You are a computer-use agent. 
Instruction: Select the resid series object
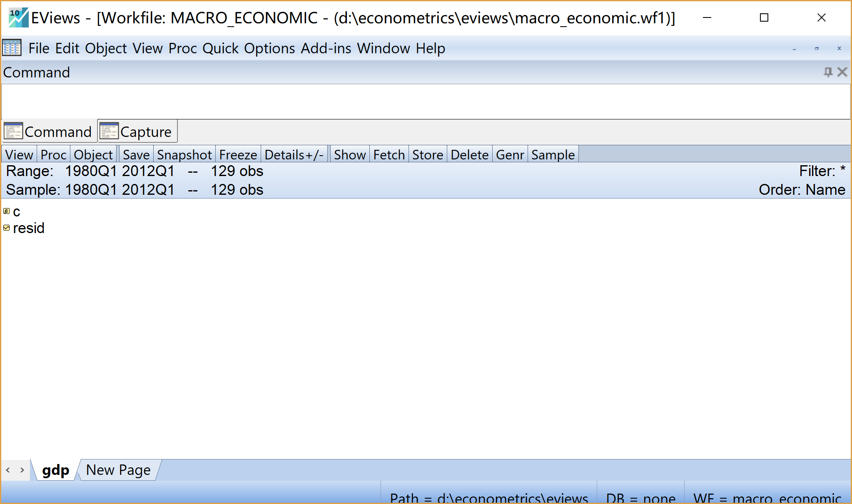coord(28,228)
